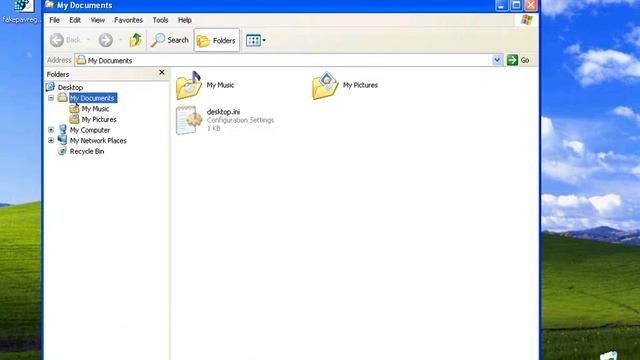Screen dimensions: 640x360
Task: Select the My Music folder icon
Action: [x=189, y=85]
